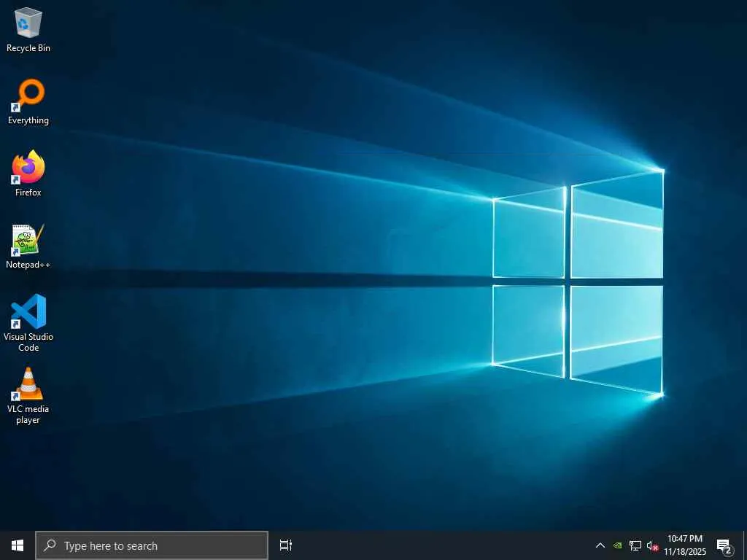Open the Action Center notifications icon

[x=724, y=545]
